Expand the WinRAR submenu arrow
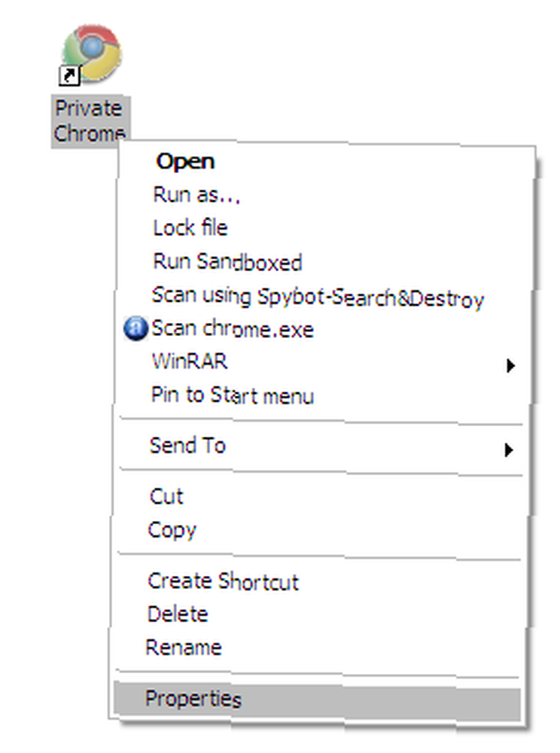 click(x=510, y=365)
